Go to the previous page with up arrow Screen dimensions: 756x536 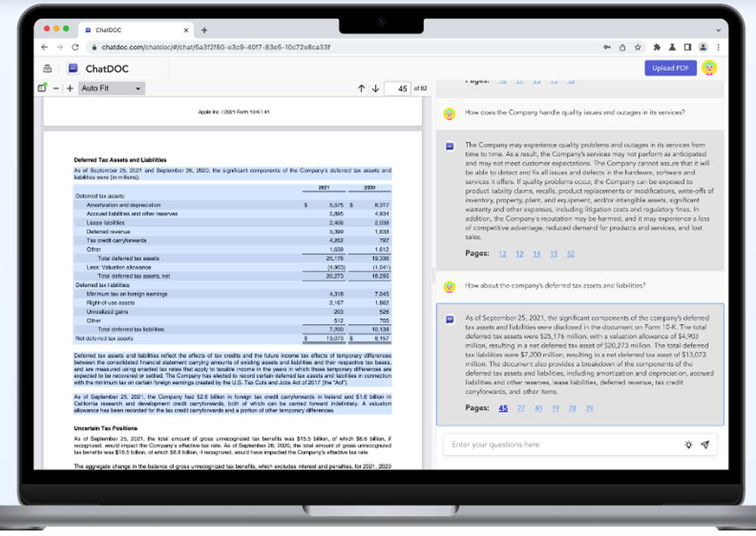click(x=361, y=88)
